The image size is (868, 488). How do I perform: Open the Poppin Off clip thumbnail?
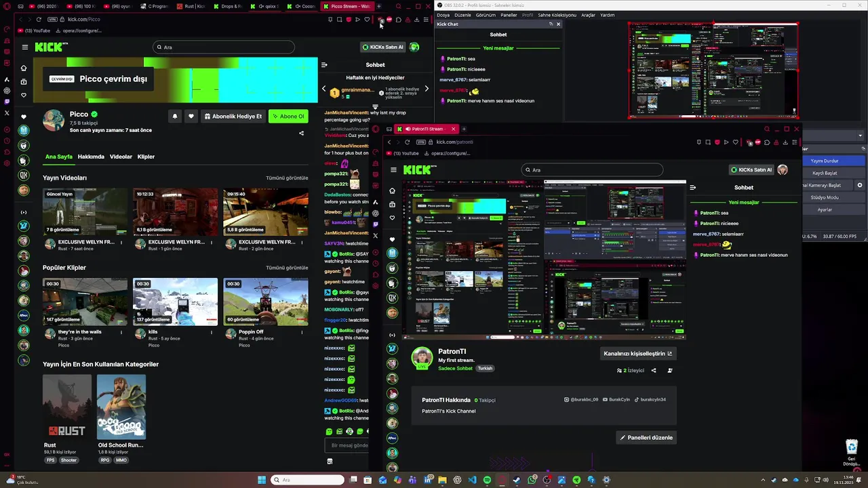point(265,302)
